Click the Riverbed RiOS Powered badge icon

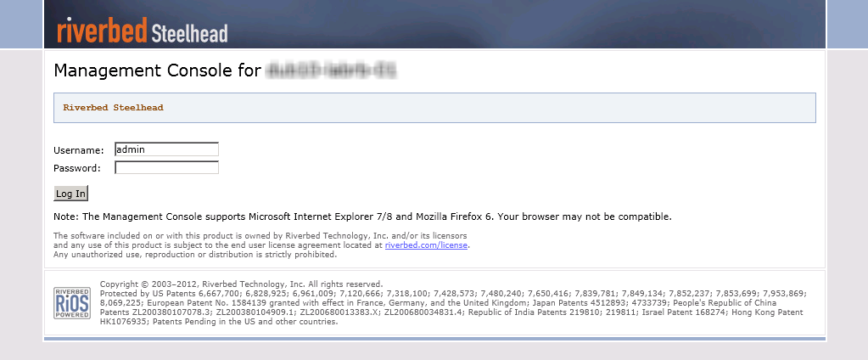(72, 303)
